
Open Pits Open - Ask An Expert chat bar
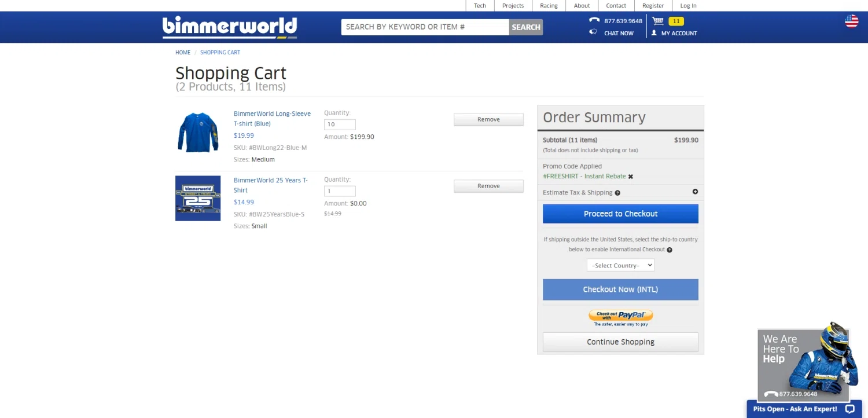pos(804,409)
